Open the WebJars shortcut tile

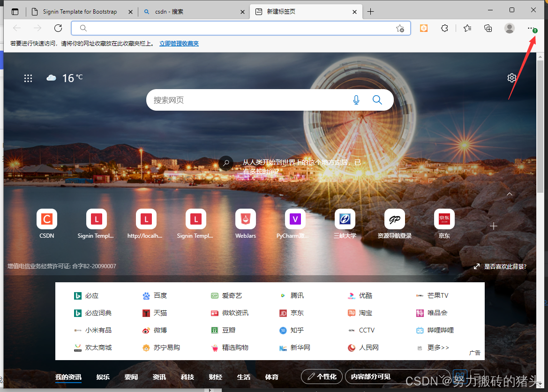[x=245, y=219]
